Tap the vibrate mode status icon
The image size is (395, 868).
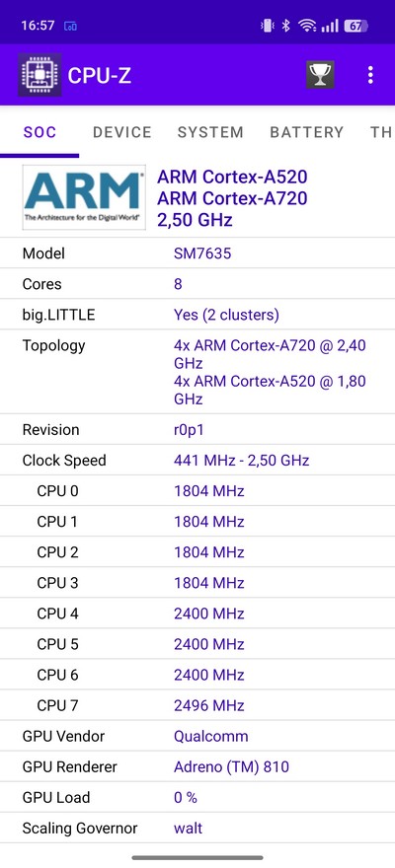tap(268, 26)
